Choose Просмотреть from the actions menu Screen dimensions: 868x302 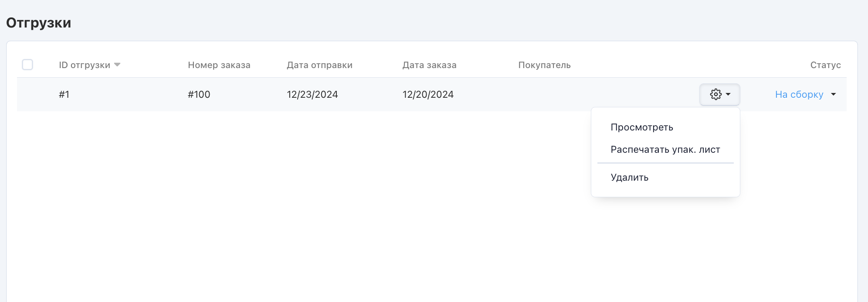[x=642, y=127]
